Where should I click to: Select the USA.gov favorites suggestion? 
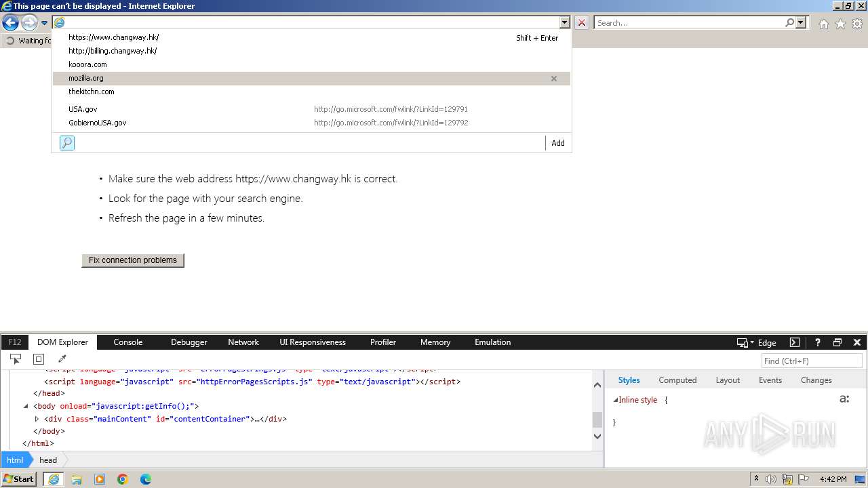pyautogui.click(x=311, y=109)
